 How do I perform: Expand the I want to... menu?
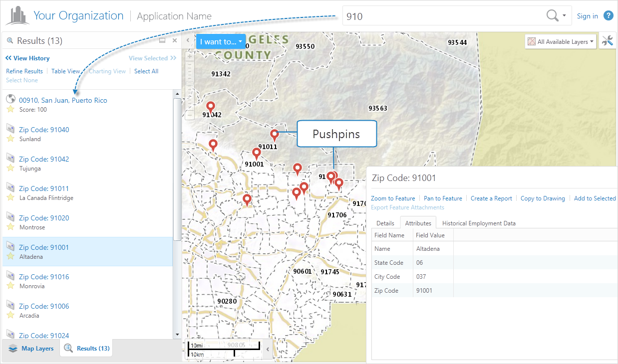coord(221,42)
